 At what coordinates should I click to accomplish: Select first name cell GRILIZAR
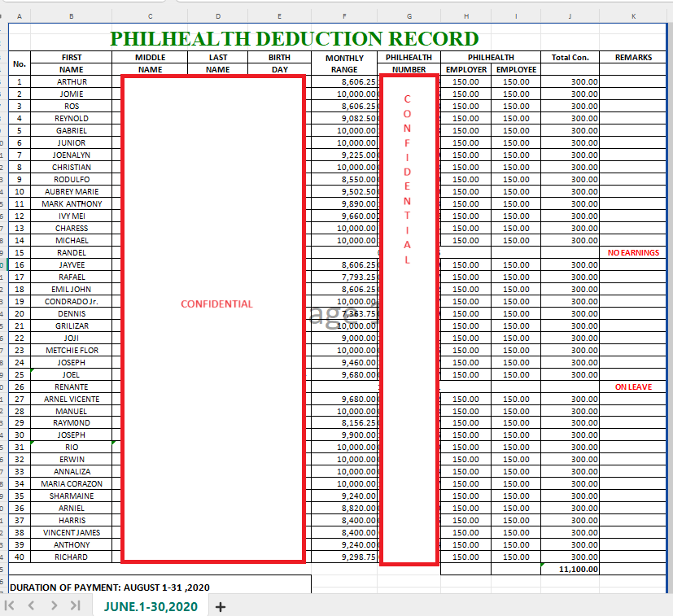click(x=72, y=326)
